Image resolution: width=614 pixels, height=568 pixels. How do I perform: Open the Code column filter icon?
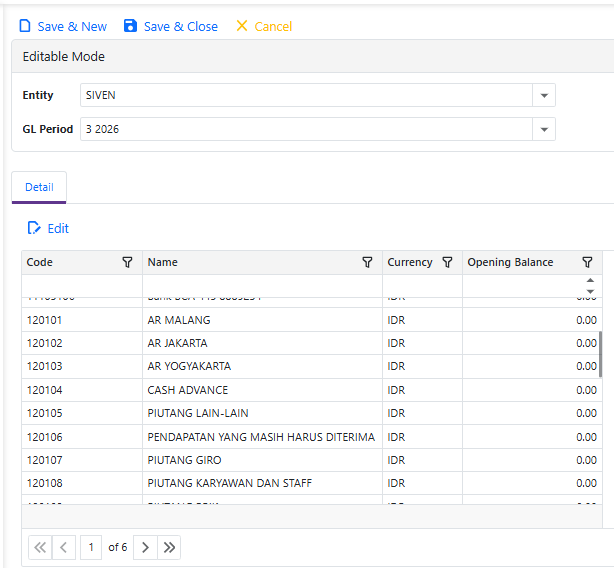click(127, 262)
